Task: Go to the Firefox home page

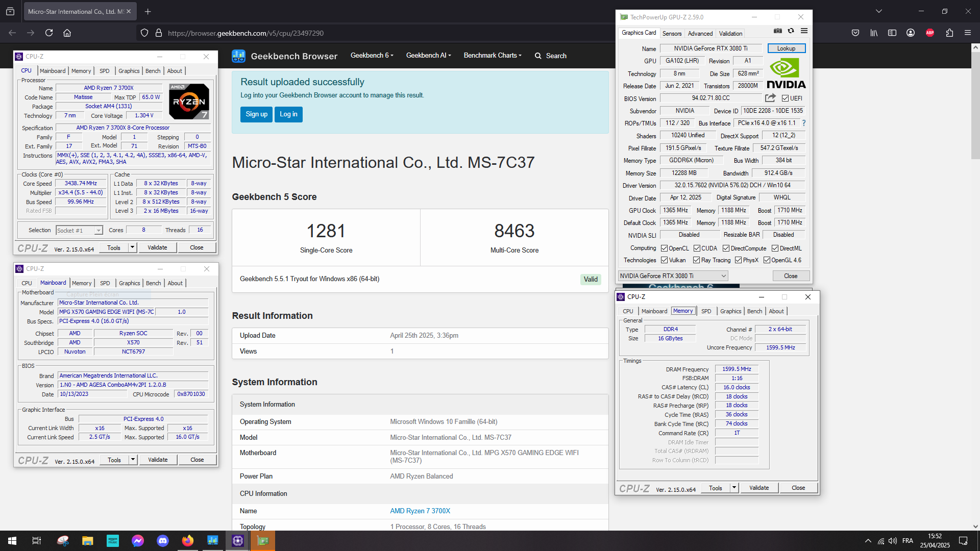Action: [x=67, y=33]
